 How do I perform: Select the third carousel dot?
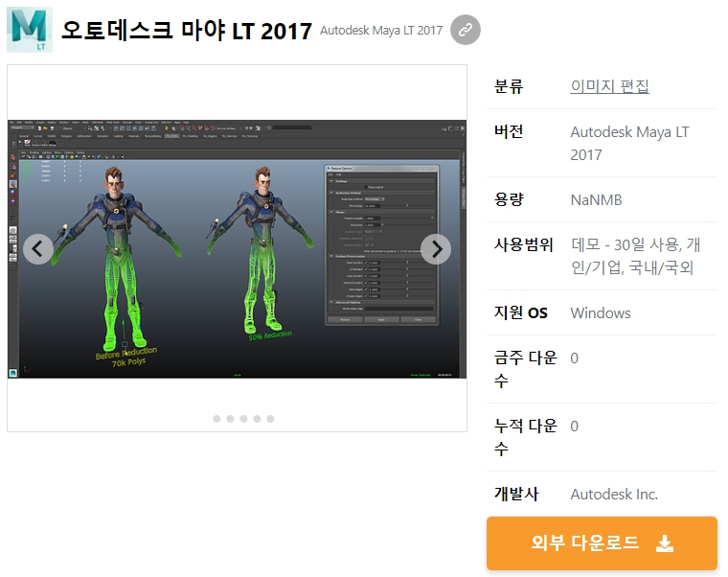(243, 419)
